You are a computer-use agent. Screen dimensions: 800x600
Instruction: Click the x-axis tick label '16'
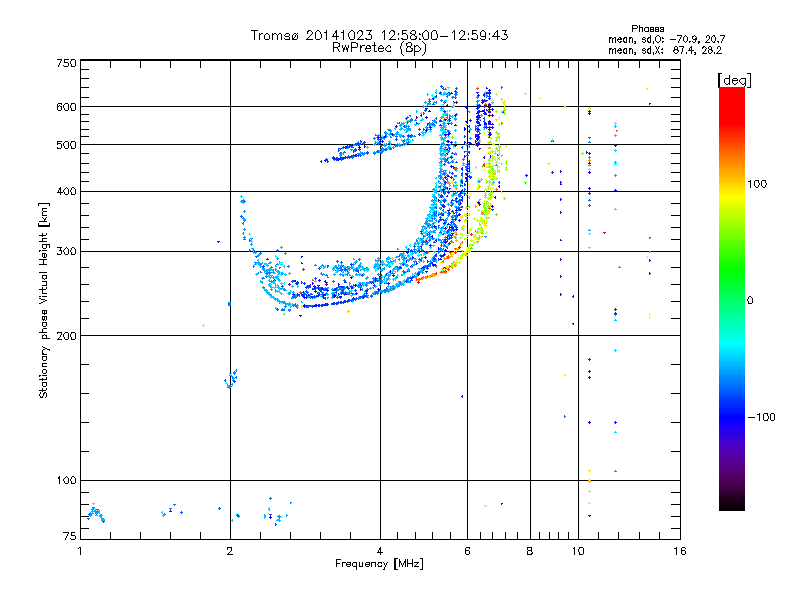click(680, 551)
